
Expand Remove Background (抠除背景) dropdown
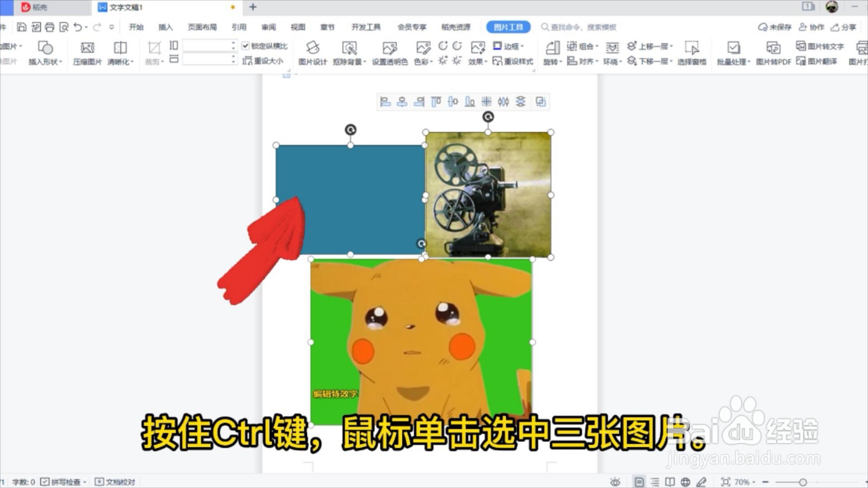350,61
